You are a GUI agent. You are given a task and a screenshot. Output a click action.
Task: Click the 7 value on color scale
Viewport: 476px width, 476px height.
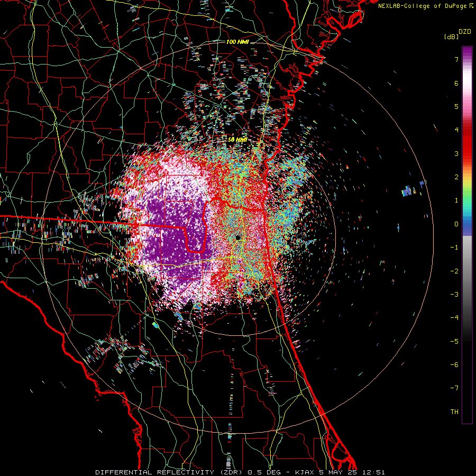click(456, 59)
